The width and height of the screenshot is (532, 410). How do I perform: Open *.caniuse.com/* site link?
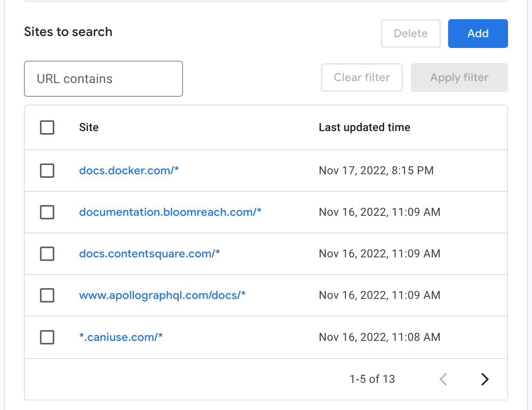point(121,337)
